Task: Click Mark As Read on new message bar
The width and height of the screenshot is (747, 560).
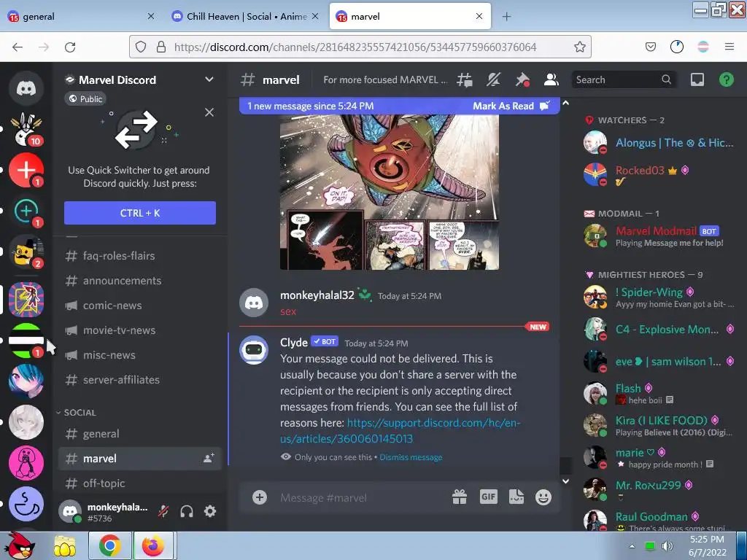Action: [x=511, y=106]
